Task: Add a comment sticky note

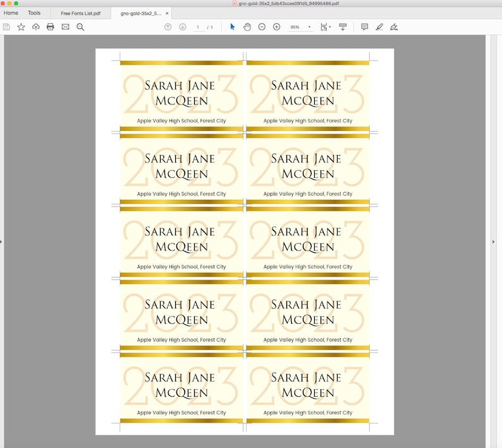Action: coord(364,27)
